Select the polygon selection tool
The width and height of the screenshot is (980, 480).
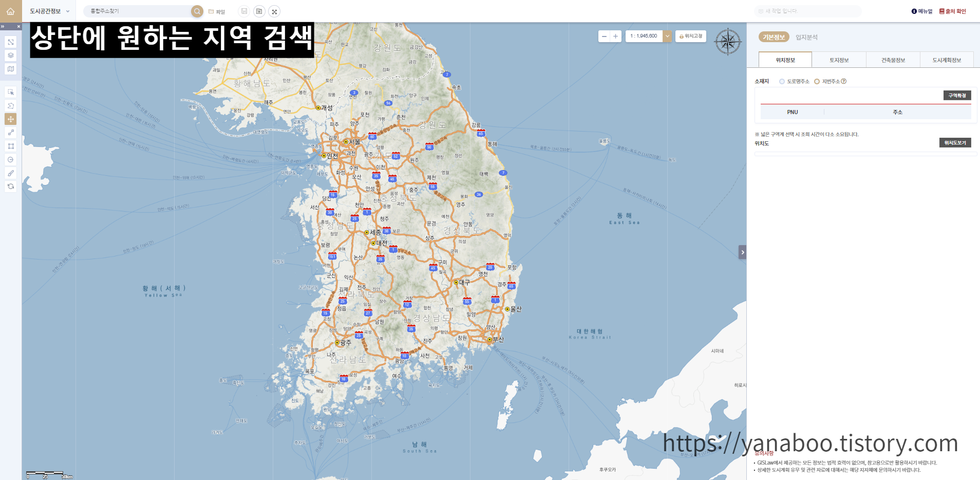point(11,105)
